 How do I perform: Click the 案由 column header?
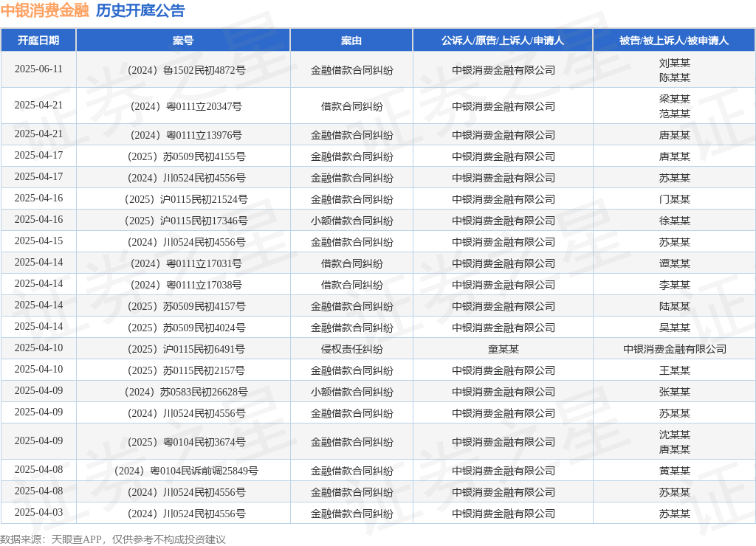tap(351, 41)
